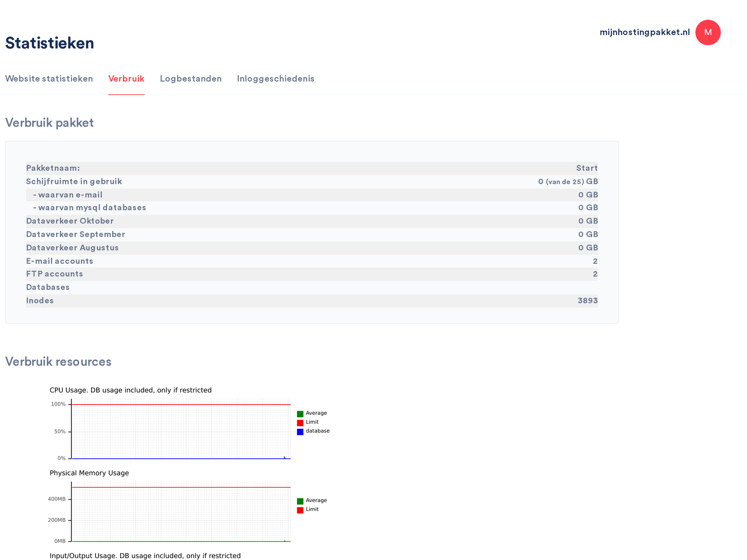This screenshot has height=560, width=747.
Task: Click the 0 (van de 25) GB value
Action: (568, 182)
